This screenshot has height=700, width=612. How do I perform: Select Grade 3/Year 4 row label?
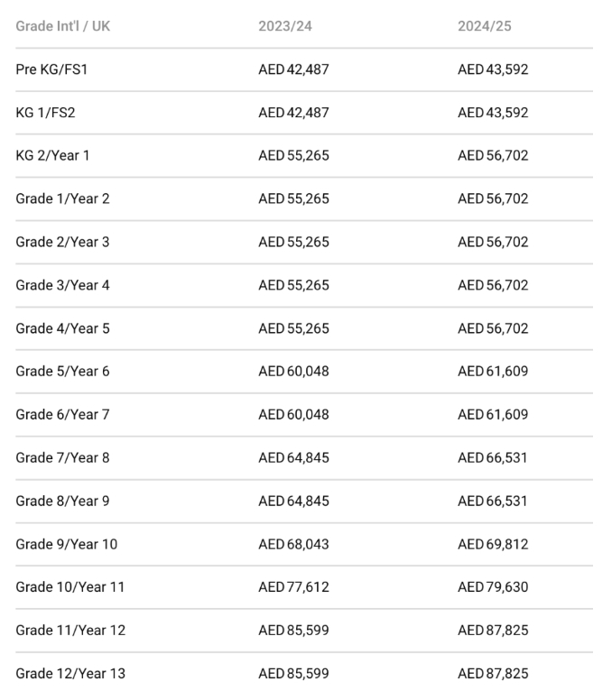[62, 285]
